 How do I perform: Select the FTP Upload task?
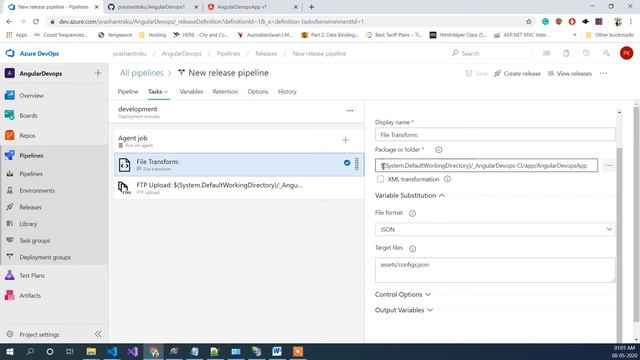(x=239, y=188)
